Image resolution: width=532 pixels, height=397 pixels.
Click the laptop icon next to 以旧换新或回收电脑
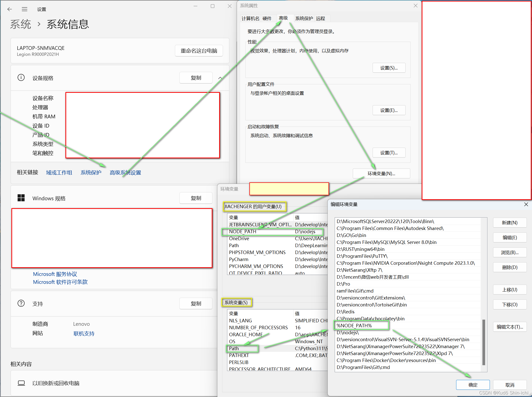point(21,383)
